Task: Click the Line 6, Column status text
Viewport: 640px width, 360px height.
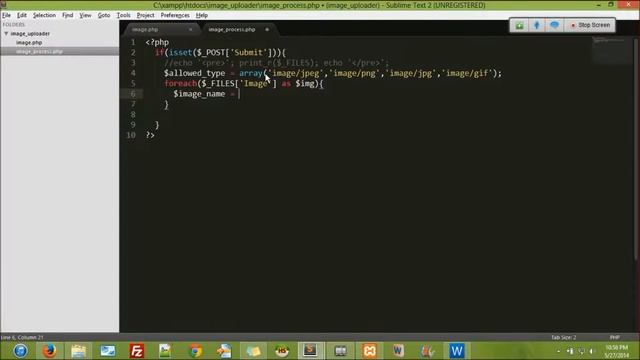Action: [22, 338]
